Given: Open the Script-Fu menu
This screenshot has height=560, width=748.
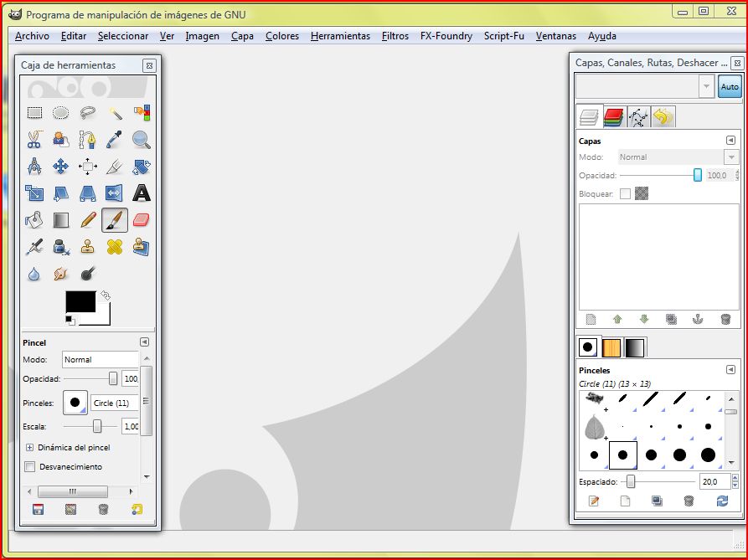Looking at the screenshot, I should [503, 36].
